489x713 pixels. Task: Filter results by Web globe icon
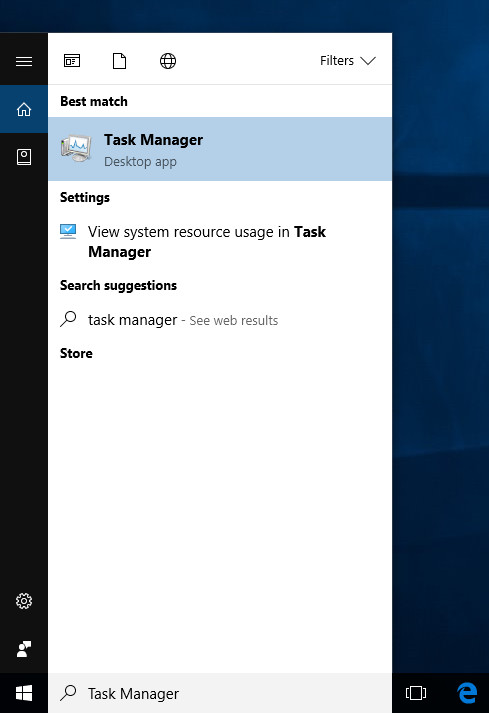[x=168, y=60]
